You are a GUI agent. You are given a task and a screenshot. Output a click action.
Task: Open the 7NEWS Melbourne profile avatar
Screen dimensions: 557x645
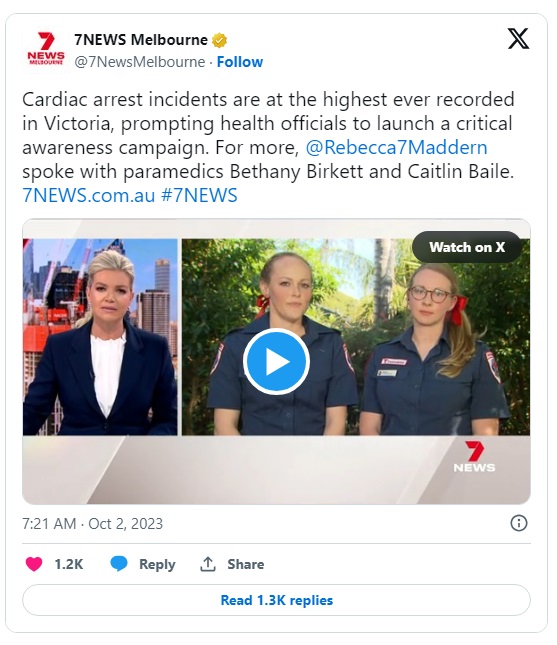[46, 50]
